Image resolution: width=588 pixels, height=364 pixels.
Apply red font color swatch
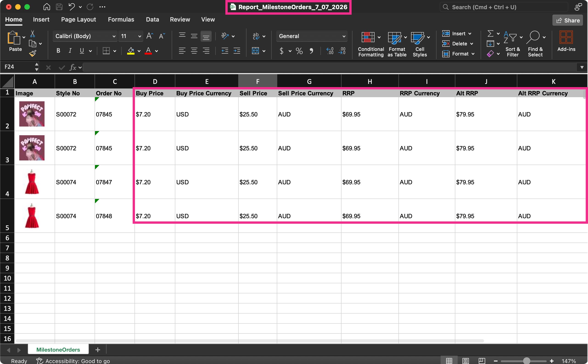148,51
